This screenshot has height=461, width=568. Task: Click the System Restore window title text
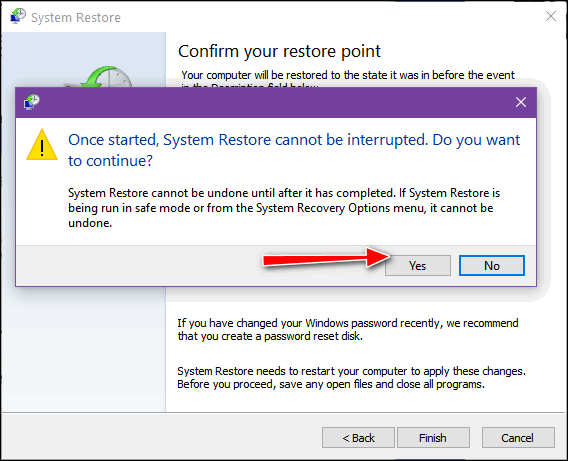[x=76, y=17]
